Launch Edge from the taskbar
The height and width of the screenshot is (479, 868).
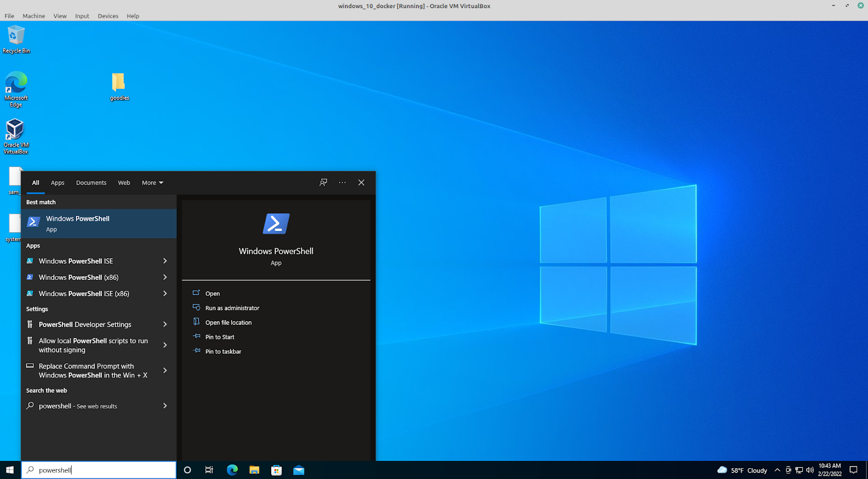pyautogui.click(x=232, y=470)
